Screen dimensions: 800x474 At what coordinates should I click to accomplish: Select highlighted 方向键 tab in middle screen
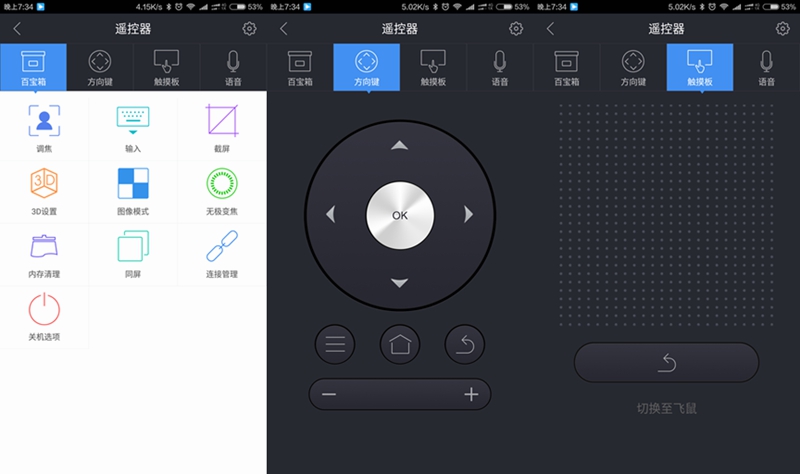367,67
